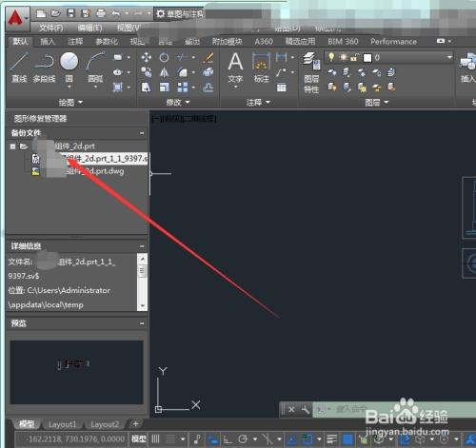
Task: Click the Table icon in 注释 panel
Action: (x=281, y=88)
